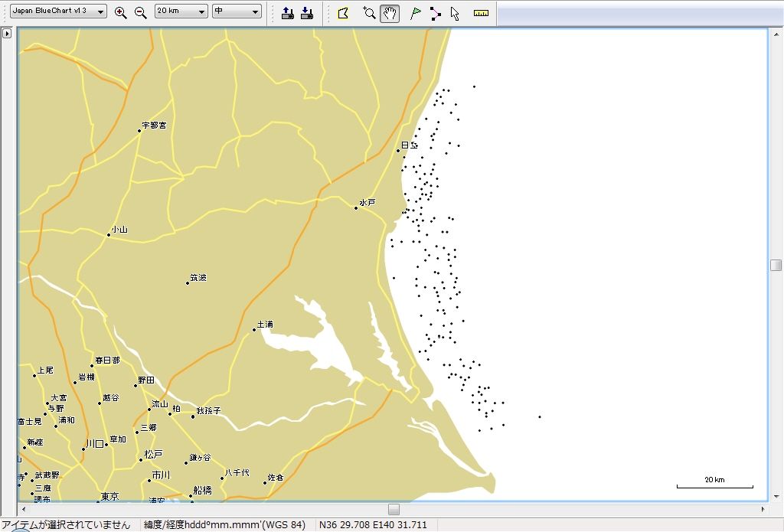Click the 土浦 city label on map
Screen dimensions: 784x532
pos(265,325)
